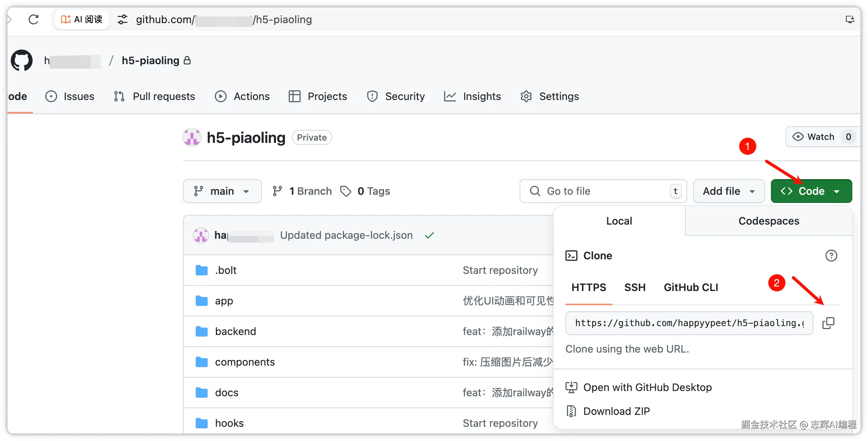Click the install app icon in the address bar

click(850, 19)
